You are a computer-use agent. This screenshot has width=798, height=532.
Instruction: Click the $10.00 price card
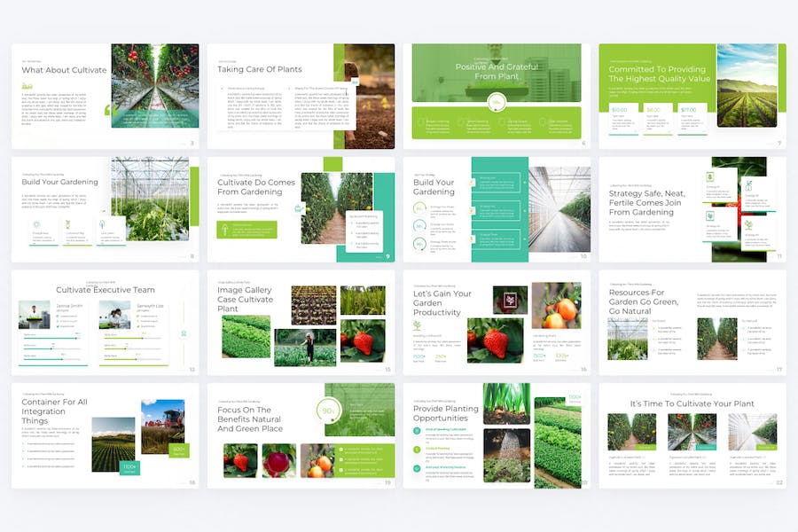[x=623, y=119]
